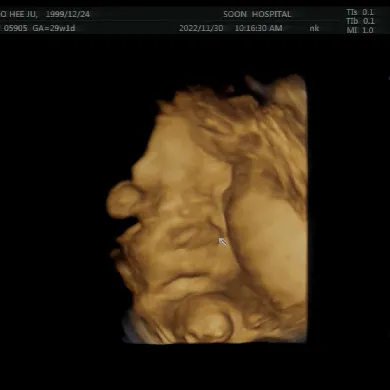The width and height of the screenshot is (390, 390).
Task: Click the patient ID number '05905'
Action: [16, 28]
